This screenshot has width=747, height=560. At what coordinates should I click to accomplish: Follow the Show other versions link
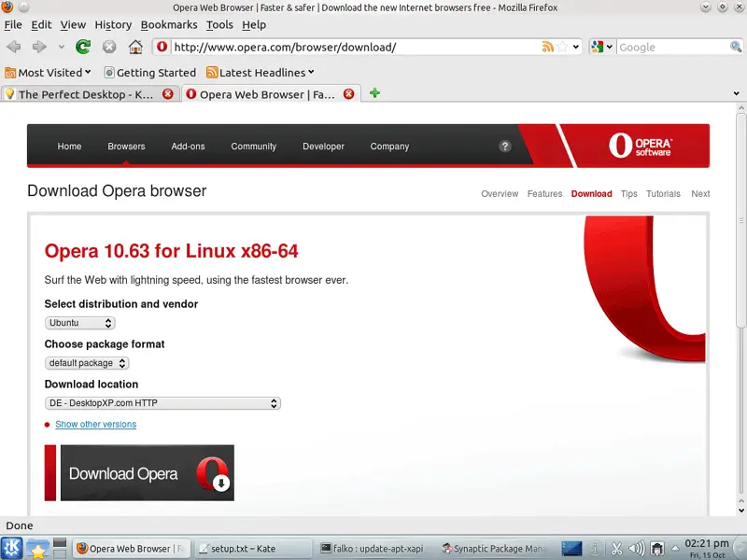click(x=96, y=425)
